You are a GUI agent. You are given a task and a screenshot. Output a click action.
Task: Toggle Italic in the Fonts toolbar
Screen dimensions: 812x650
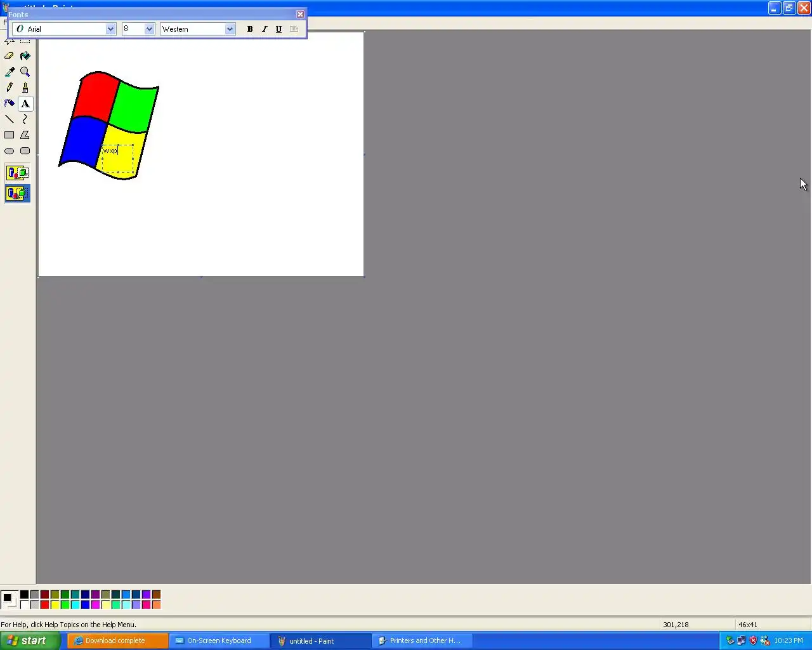265,29
